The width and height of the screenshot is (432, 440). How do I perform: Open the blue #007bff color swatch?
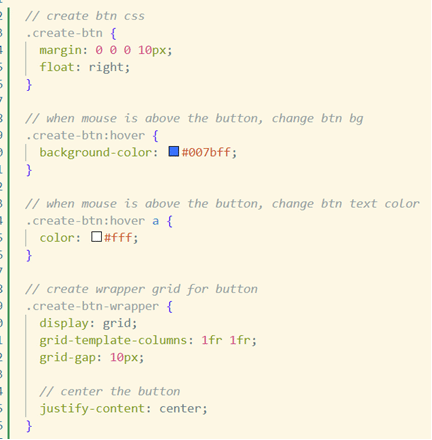click(174, 151)
